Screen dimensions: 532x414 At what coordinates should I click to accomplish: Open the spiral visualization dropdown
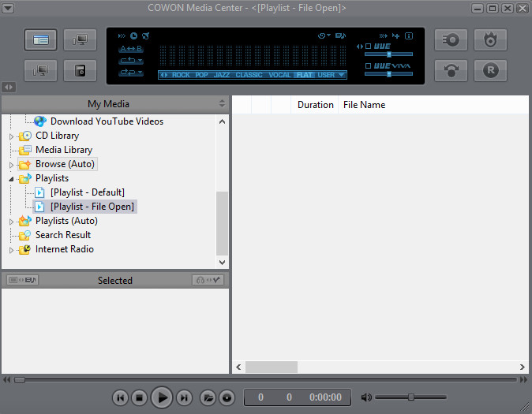click(324, 35)
